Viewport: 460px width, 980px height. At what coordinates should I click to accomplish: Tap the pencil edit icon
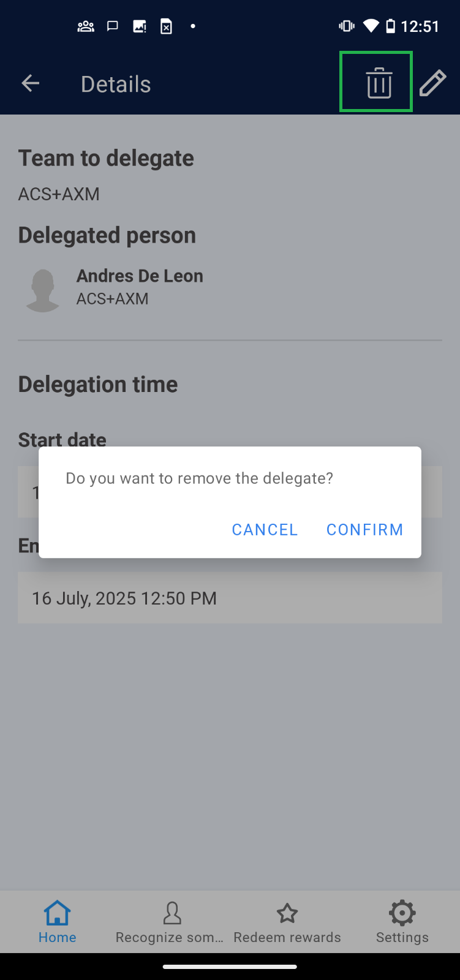[432, 83]
